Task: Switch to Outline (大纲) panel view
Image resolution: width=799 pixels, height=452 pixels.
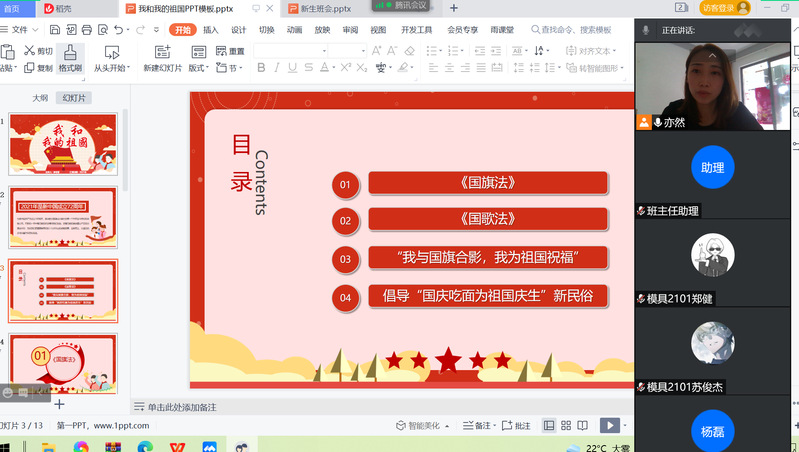Action: (40, 98)
